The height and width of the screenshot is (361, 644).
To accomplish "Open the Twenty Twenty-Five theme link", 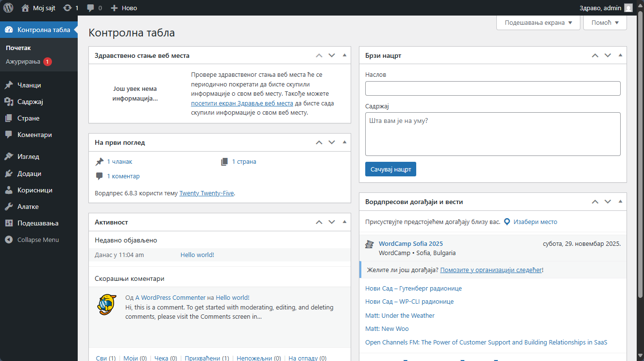I will [x=206, y=193].
